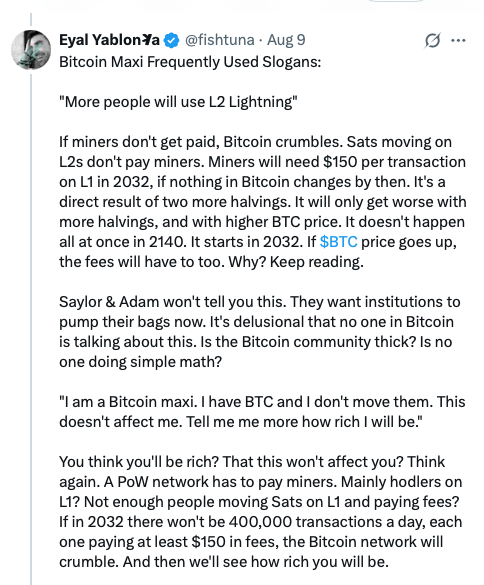Click the 'More people will use L2 Lightning' quote
Viewport: 484px width, 585px height.
[x=178, y=102]
